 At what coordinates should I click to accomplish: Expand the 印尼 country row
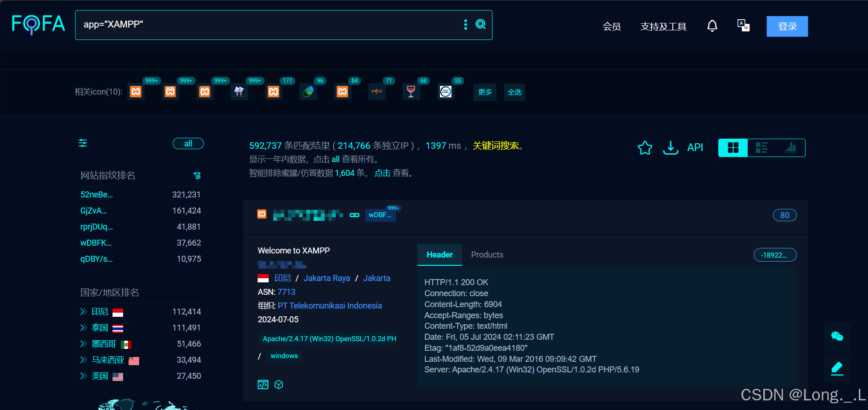[x=84, y=312]
